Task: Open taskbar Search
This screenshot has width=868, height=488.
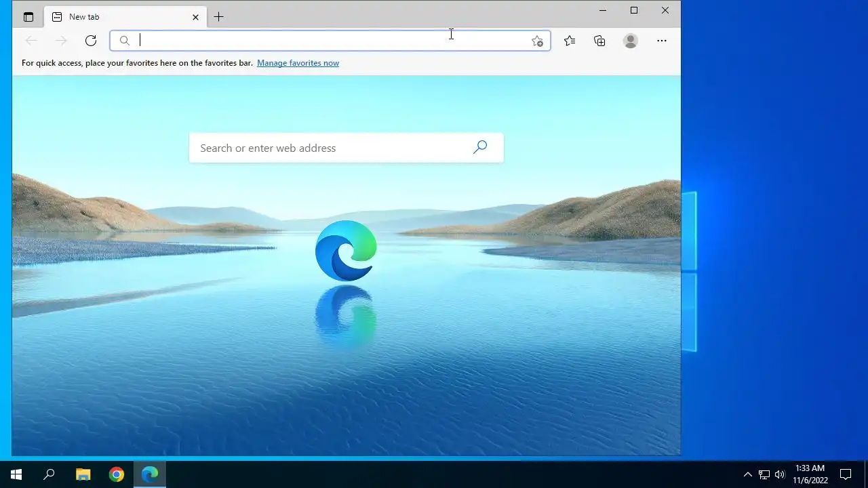Action: (49, 474)
